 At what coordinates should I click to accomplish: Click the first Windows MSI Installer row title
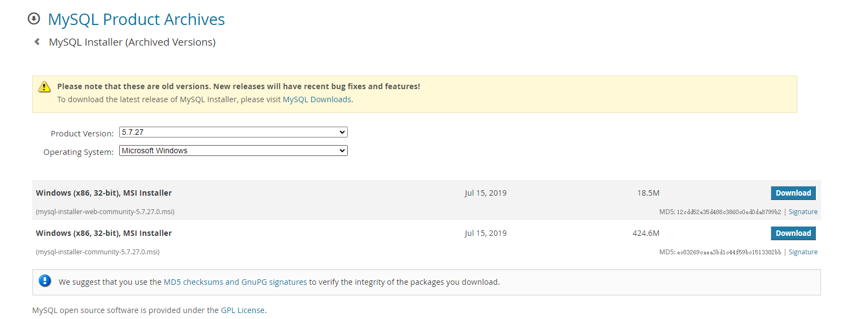[104, 193]
